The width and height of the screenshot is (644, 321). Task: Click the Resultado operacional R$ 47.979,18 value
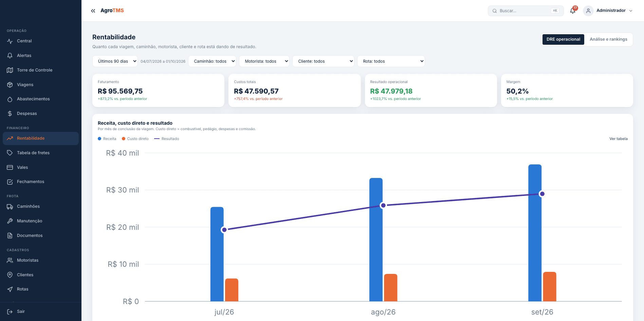click(x=391, y=91)
